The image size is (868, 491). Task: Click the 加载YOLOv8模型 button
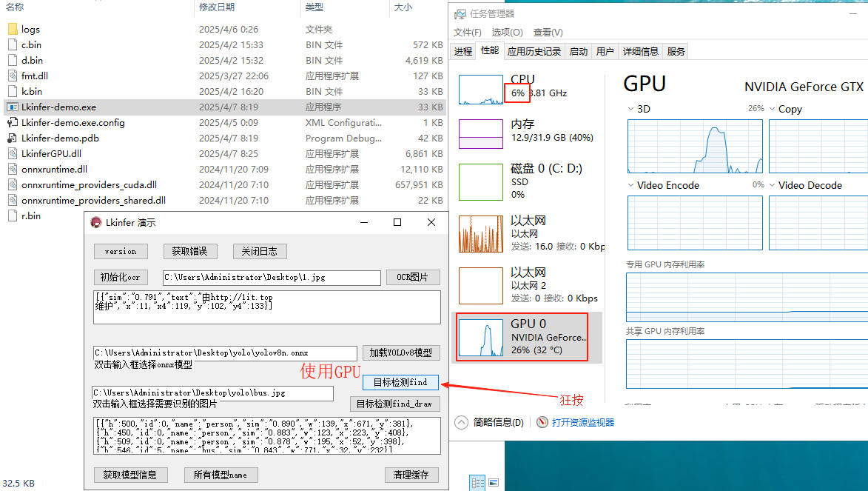(x=401, y=353)
